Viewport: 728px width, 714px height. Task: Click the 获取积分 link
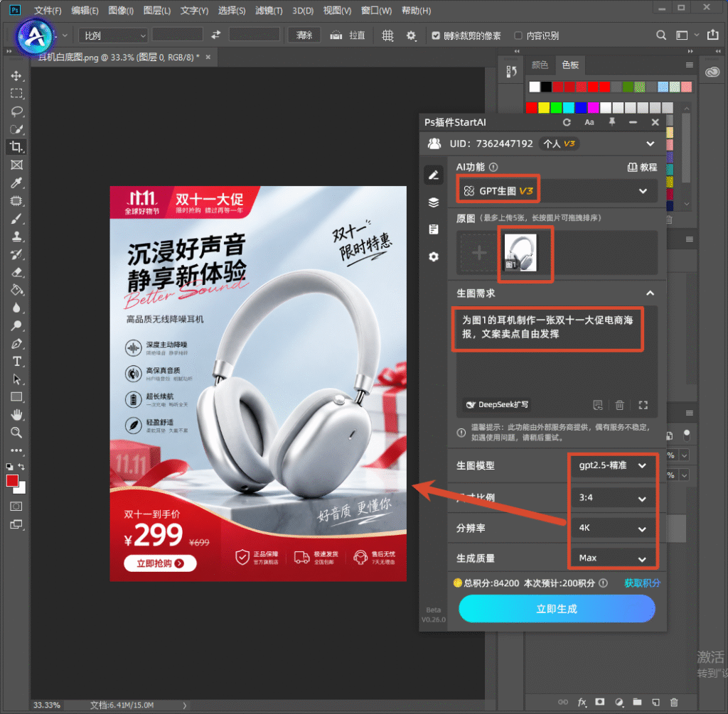(x=642, y=583)
